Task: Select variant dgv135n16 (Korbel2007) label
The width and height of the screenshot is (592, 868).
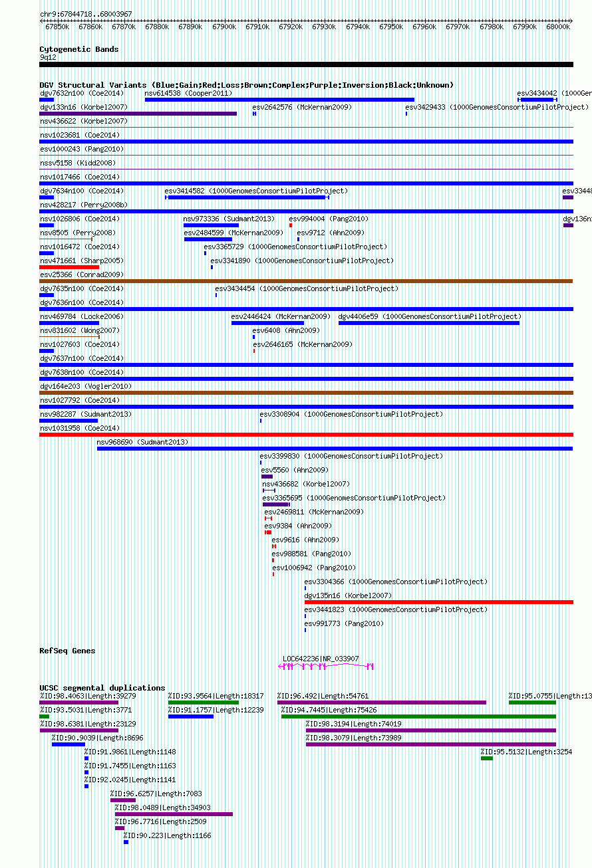Action: [x=349, y=596]
